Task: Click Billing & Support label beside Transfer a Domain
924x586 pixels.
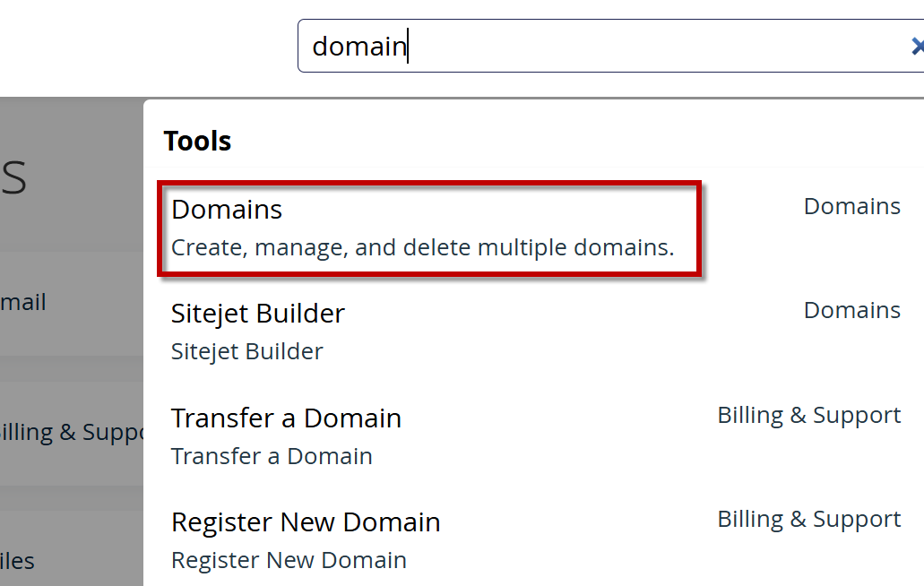Action: point(808,415)
